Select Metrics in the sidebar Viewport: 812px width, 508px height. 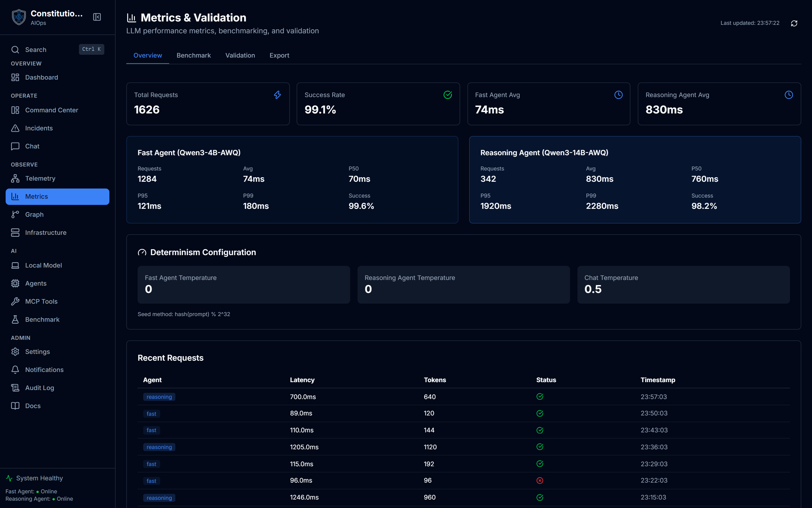coord(58,196)
